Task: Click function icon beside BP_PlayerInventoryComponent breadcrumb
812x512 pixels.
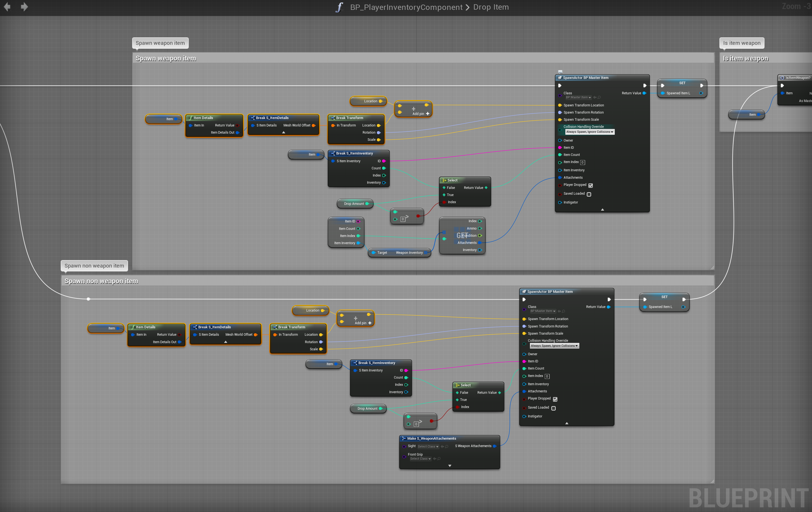Action: pyautogui.click(x=339, y=7)
